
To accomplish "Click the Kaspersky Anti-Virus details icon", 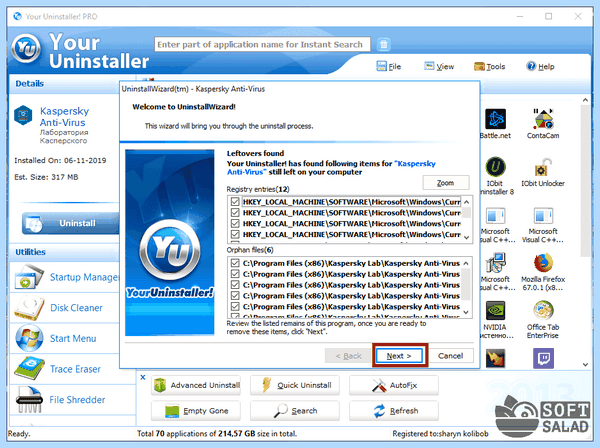I will 23,115.
